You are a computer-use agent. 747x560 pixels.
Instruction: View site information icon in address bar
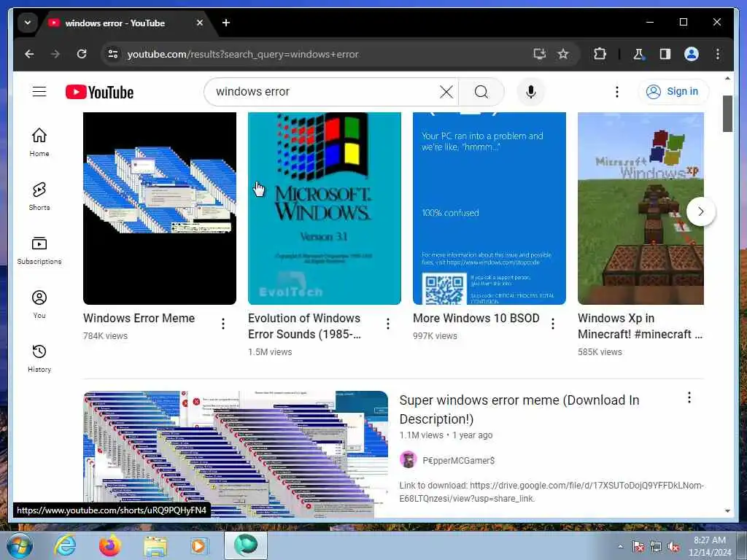coord(113,54)
